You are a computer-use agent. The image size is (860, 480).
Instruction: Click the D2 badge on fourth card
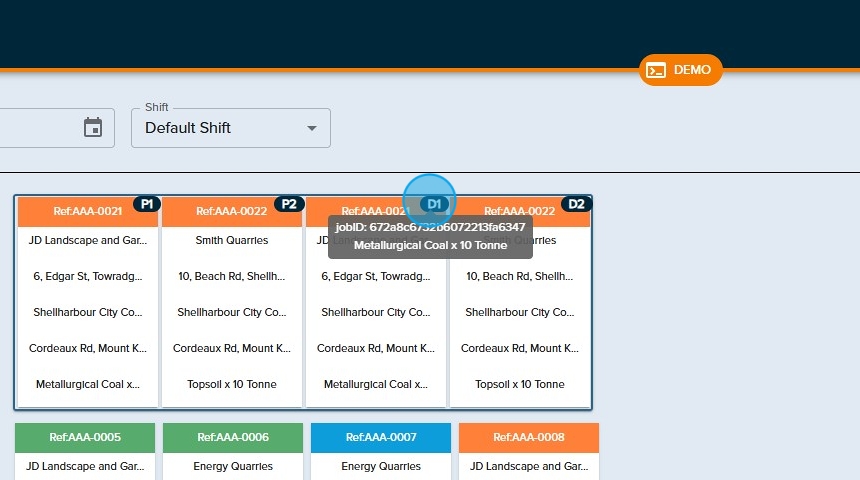(x=576, y=204)
